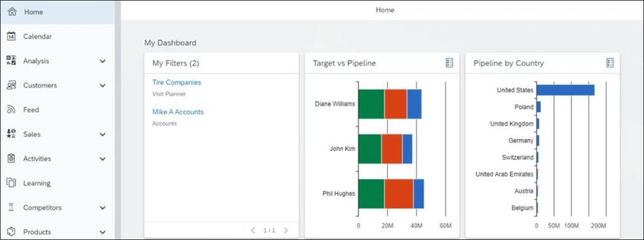Select the Feed menu item label
Screen dimensions: 644x240
pos(31,110)
